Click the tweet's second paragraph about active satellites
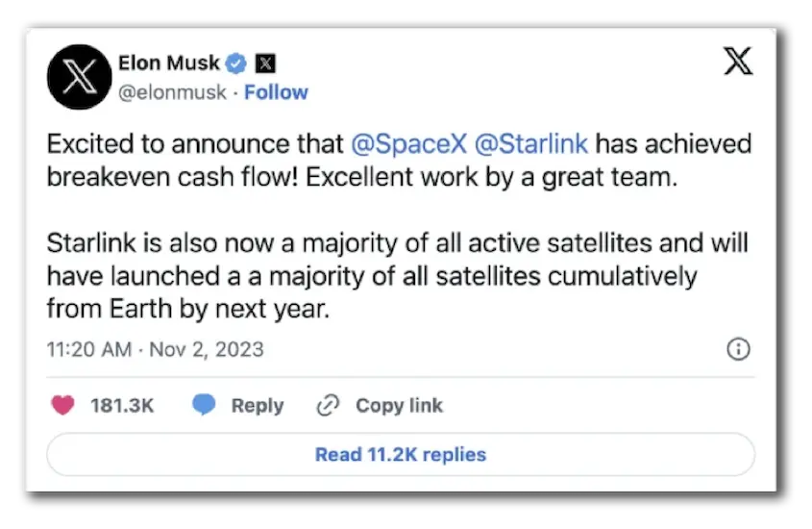Screen dimensions: 812x529 click(384, 276)
